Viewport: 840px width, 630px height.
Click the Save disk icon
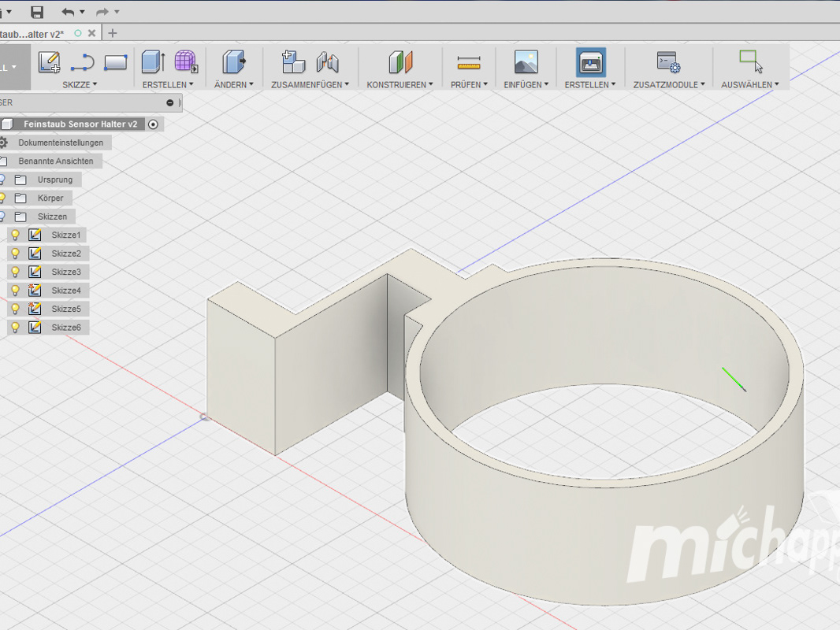coord(36,12)
